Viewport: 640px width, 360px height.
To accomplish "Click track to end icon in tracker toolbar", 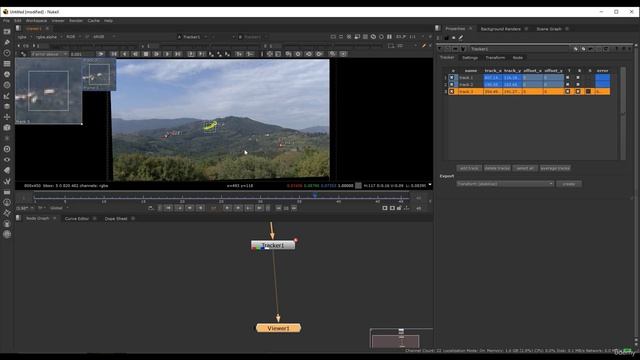I will click(x=178, y=54).
